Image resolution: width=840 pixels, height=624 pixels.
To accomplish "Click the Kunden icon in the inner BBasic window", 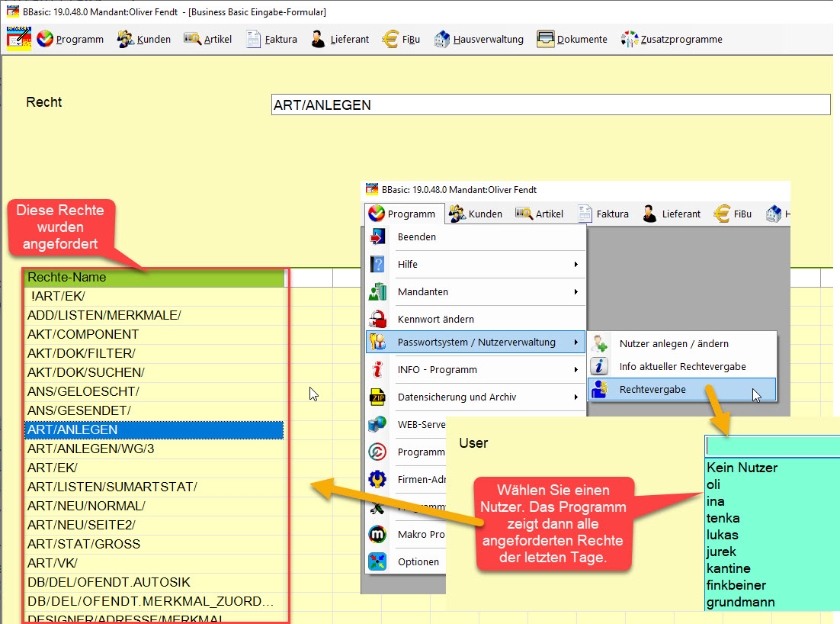I will click(x=457, y=214).
